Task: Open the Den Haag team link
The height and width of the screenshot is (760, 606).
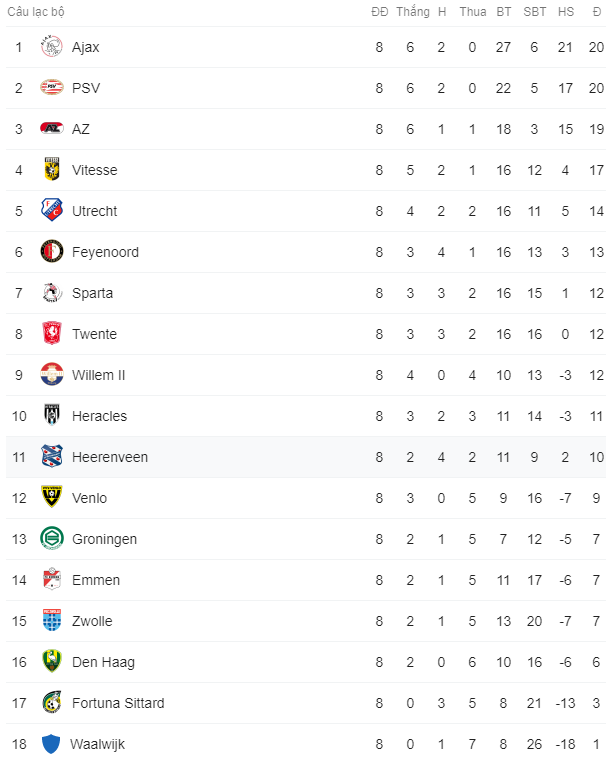Action: [x=103, y=662]
